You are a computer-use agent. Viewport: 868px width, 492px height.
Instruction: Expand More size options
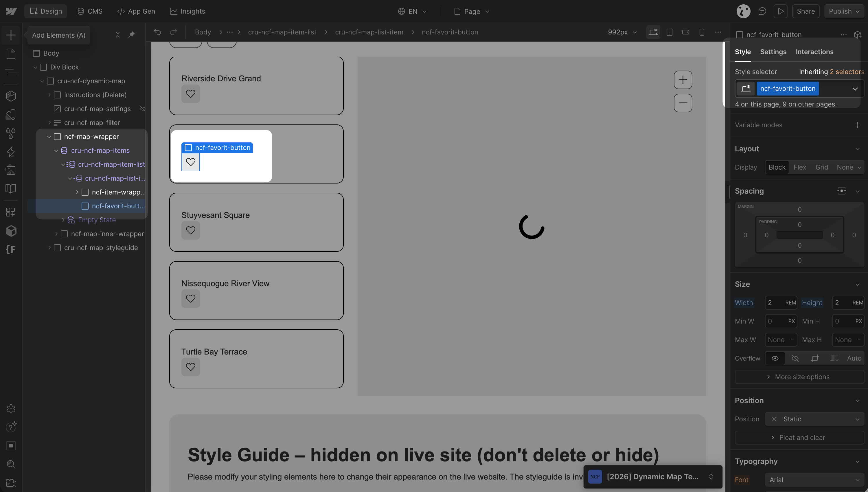pyautogui.click(x=799, y=377)
